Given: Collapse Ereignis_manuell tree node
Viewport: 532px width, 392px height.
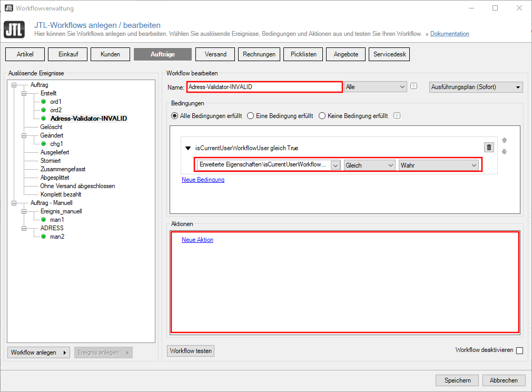Looking at the screenshot, I should tap(24, 211).
